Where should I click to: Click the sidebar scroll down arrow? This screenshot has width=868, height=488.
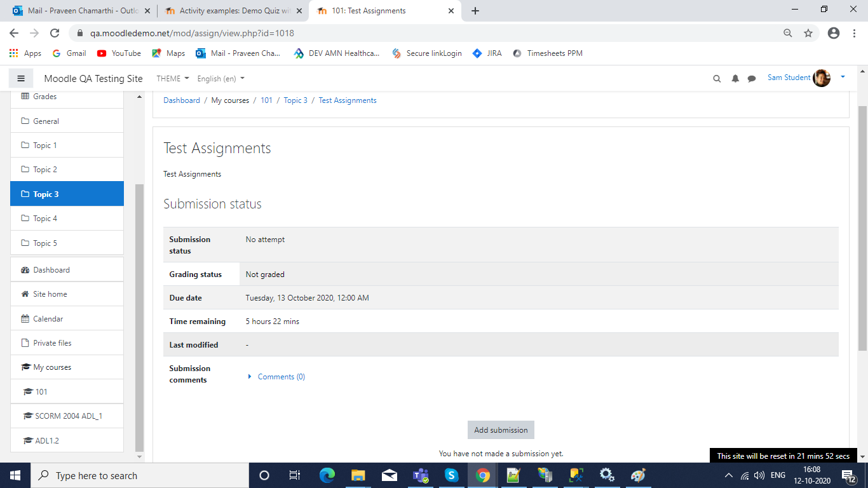click(140, 457)
